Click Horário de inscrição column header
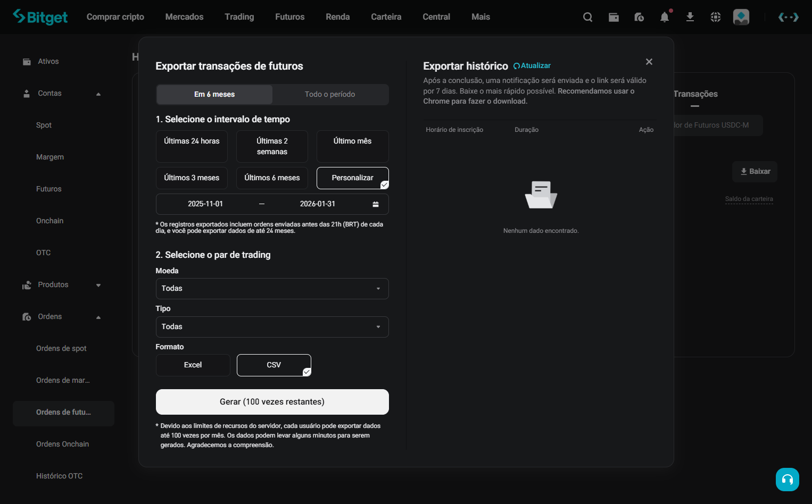The height and width of the screenshot is (504, 812). point(454,130)
